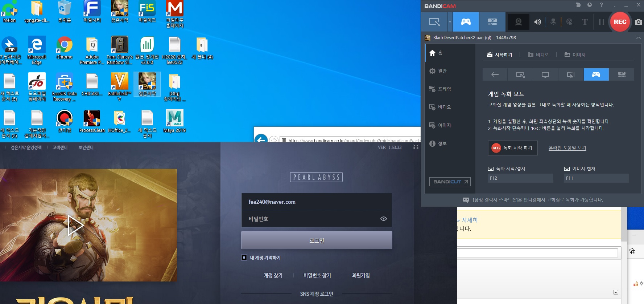
Task: Take screenshot with camera icon in Bandicam
Action: pyautogui.click(x=639, y=22)
